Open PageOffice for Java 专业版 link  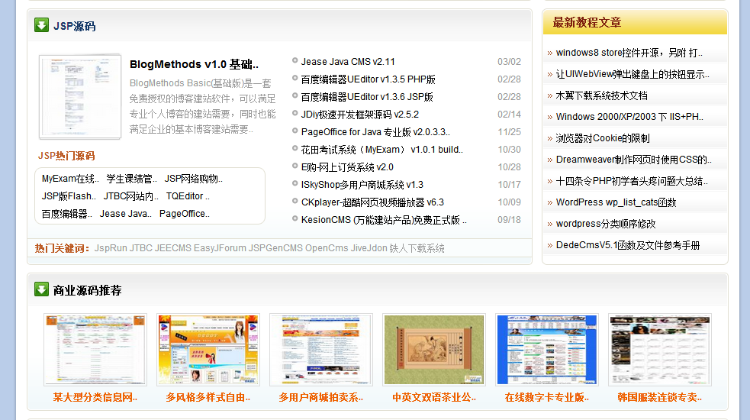click(375, 132)
